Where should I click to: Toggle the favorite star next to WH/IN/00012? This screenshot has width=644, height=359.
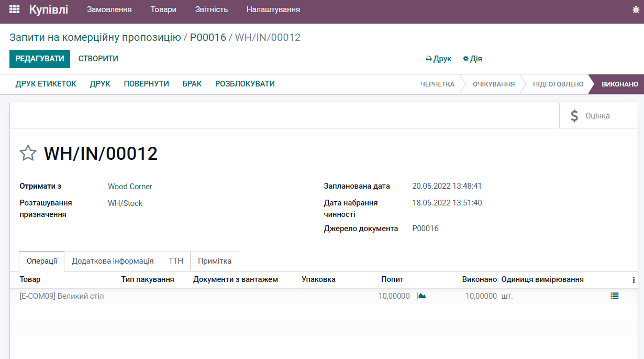click(29, 153)
